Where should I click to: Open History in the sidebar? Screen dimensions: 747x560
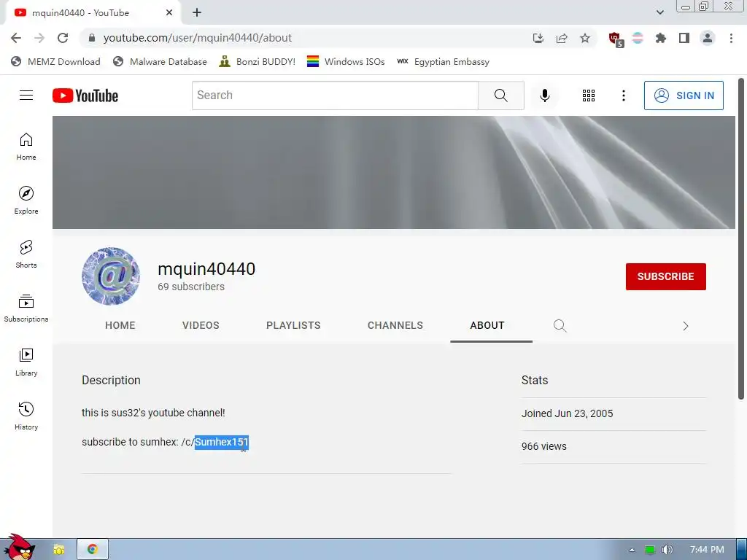(26, 416)
